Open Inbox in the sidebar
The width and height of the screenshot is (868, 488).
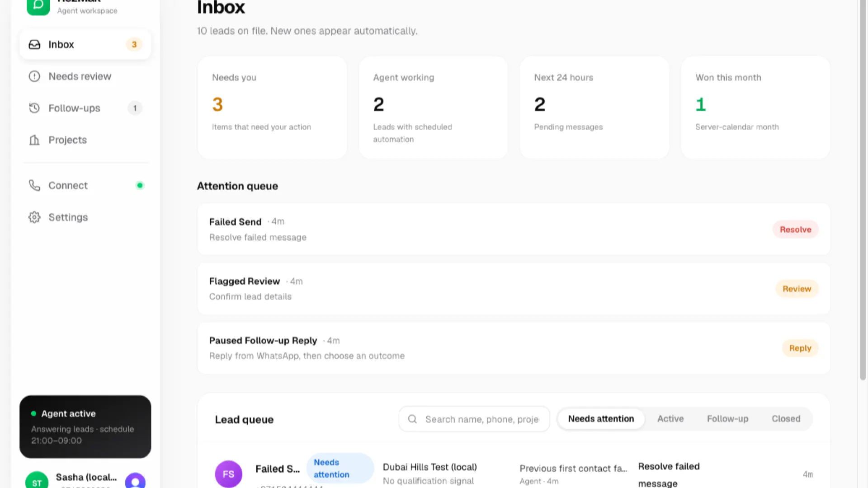click(x=85, y=44)
